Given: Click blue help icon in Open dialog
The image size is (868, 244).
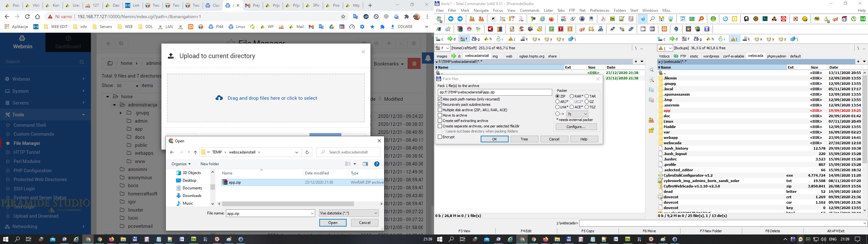Looking at the screenshot, I should 377,164.
